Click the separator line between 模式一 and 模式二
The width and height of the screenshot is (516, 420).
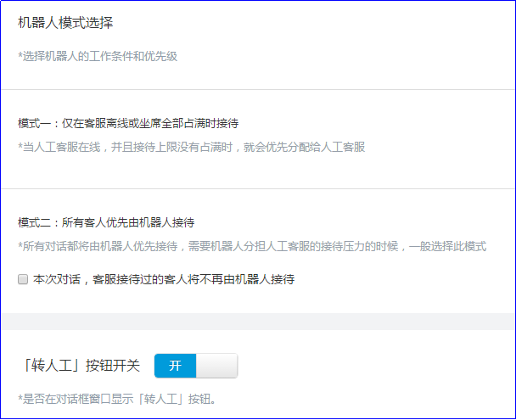coord(258,188)
